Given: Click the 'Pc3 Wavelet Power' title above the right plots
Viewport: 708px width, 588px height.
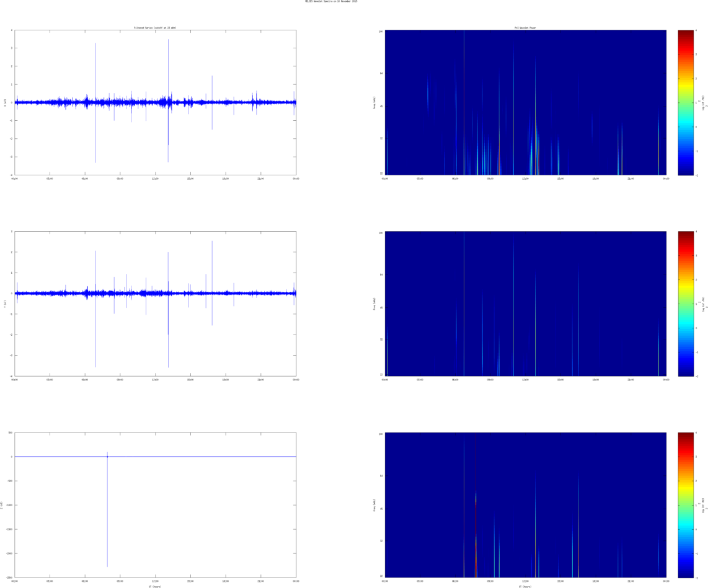Looking at the screenshot, I should [525, 28].
